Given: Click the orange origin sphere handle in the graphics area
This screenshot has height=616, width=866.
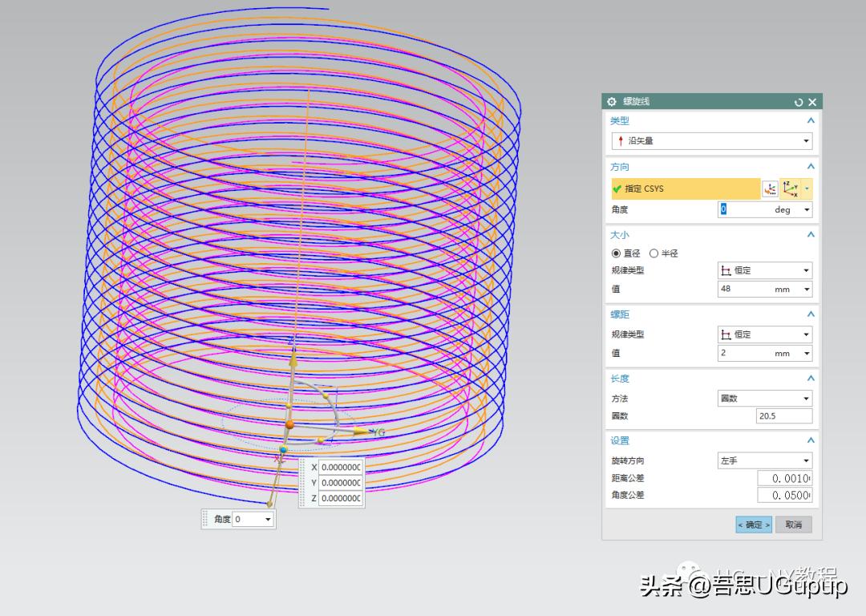Looking at the screenshot, I should [289, 424].
